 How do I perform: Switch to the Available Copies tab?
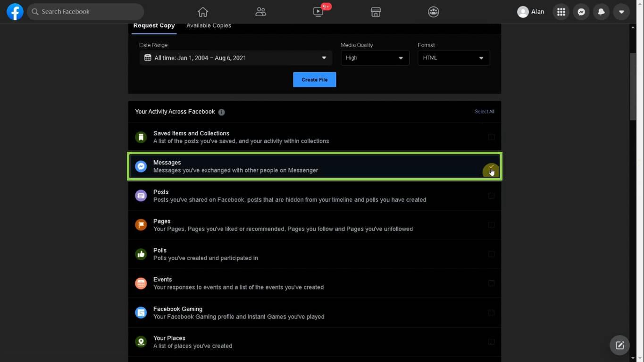click(x=209, y=26)
